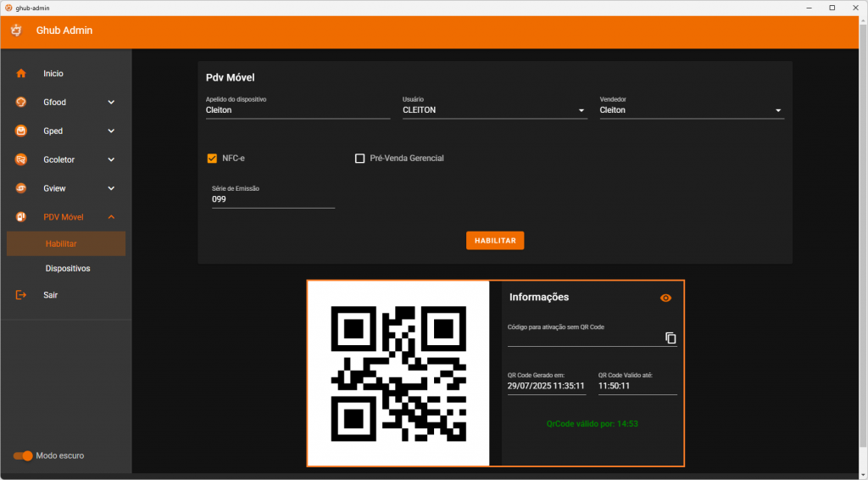Image resolution: width=868 pixels, height=480 pixels.
Task: Click the ghub-admin title bar app icon
Action: pyautogui.click(x=8, y=8)
